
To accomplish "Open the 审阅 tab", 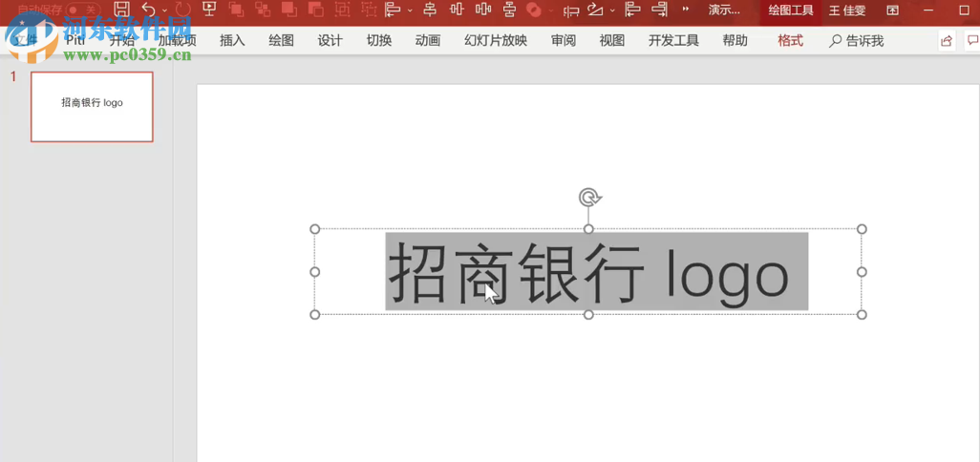I will 564,41.
